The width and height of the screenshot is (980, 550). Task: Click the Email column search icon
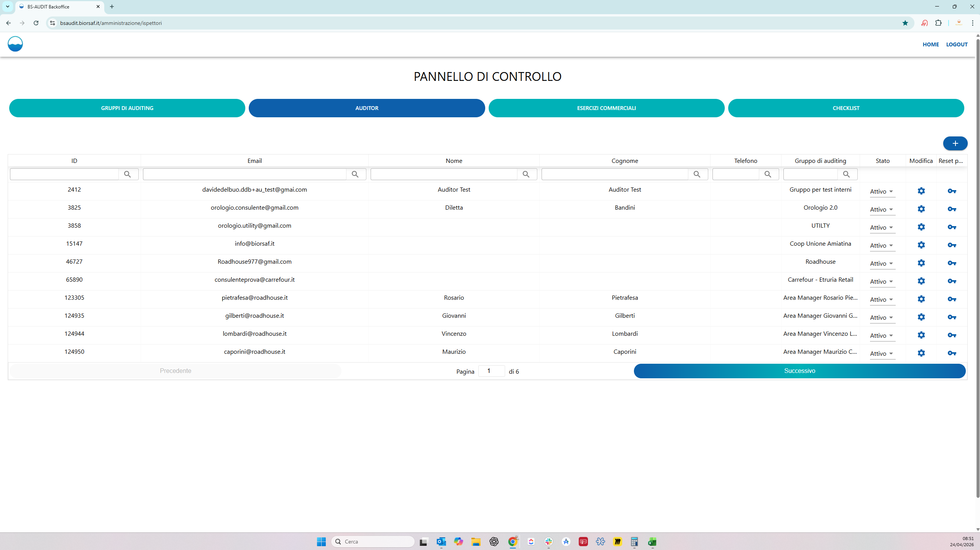click(x=356, y=174)
